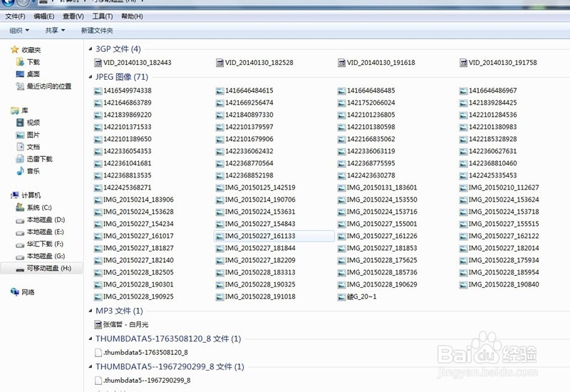570x392 pixels.
Task: Open the 网络 network icon
Action: (x=14, y=292)
